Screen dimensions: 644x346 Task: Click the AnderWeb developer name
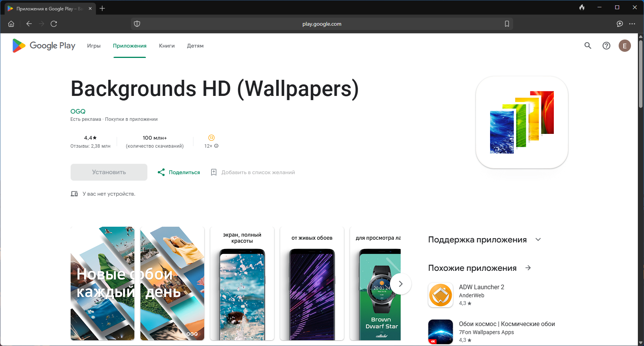click(471, 295)
